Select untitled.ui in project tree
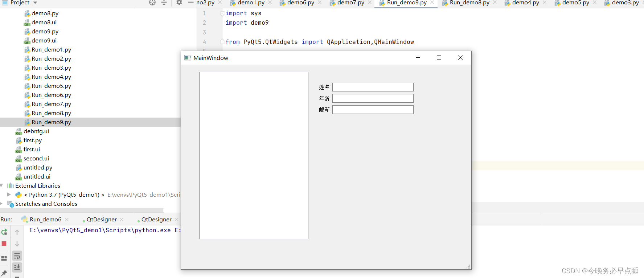This screenshot has height=278, width=644. pos(37,177)
